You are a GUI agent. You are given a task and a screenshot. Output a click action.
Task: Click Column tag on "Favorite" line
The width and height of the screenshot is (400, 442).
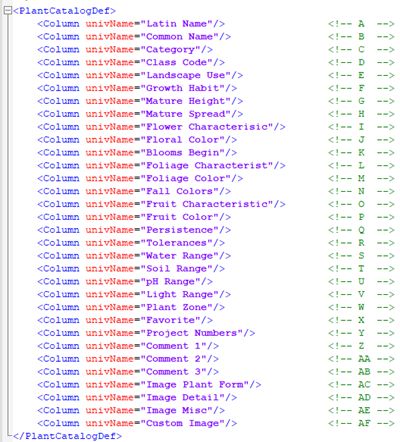[58, 321]
